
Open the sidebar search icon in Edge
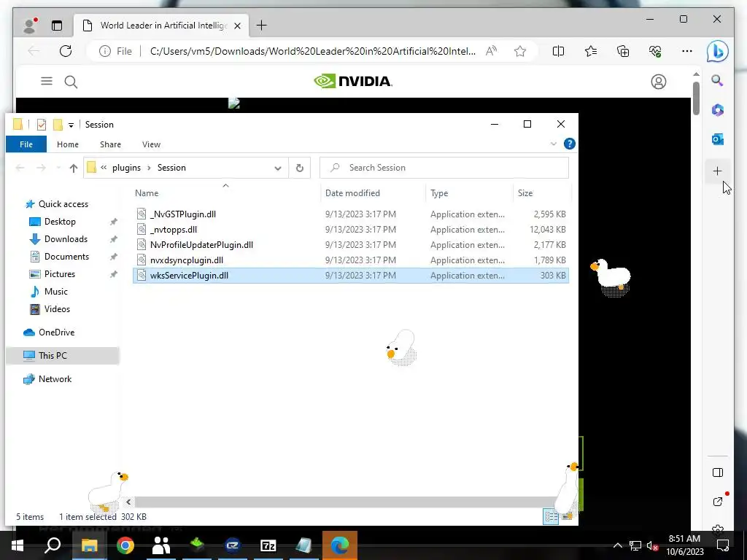click(x=718, y=80)
